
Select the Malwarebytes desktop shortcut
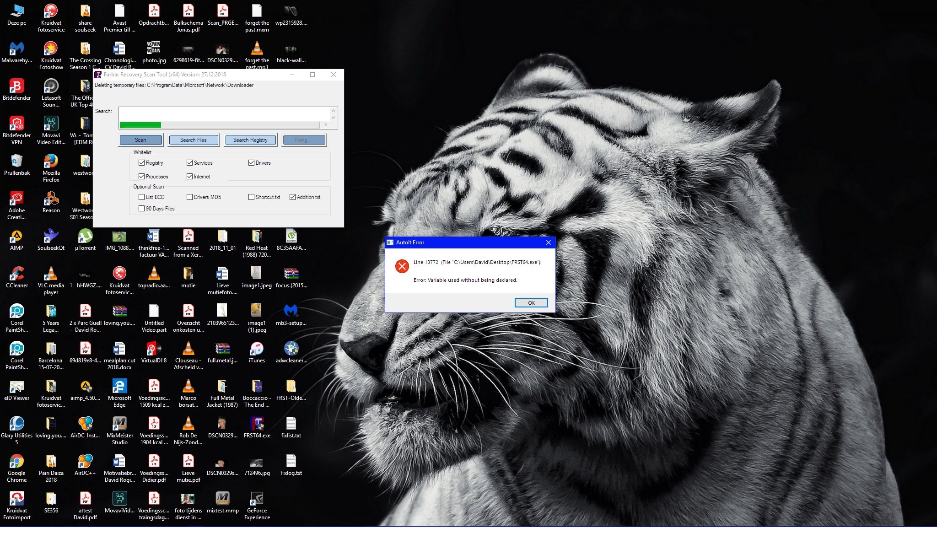[x=16, y=52]
